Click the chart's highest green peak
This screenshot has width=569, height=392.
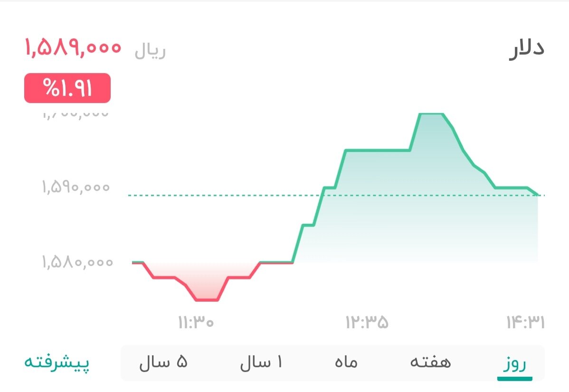click(431, 114)
